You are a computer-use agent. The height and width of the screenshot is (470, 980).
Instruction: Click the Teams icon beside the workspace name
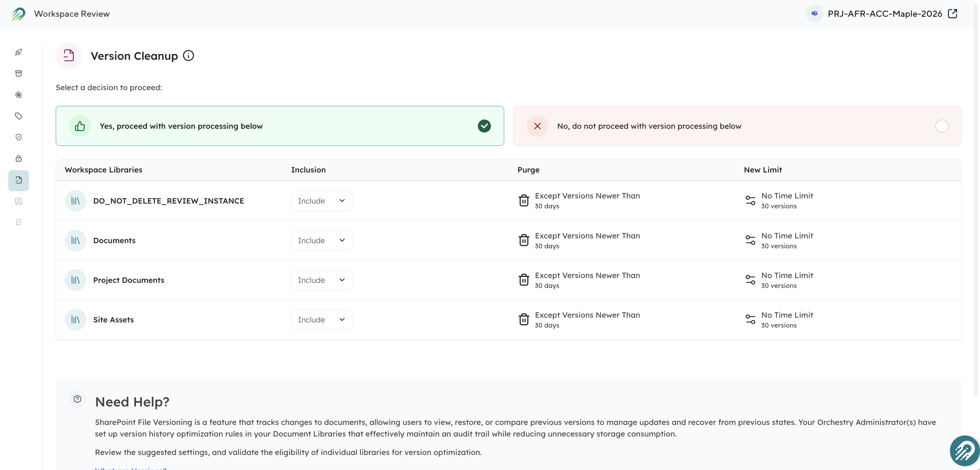click(815, 13)
